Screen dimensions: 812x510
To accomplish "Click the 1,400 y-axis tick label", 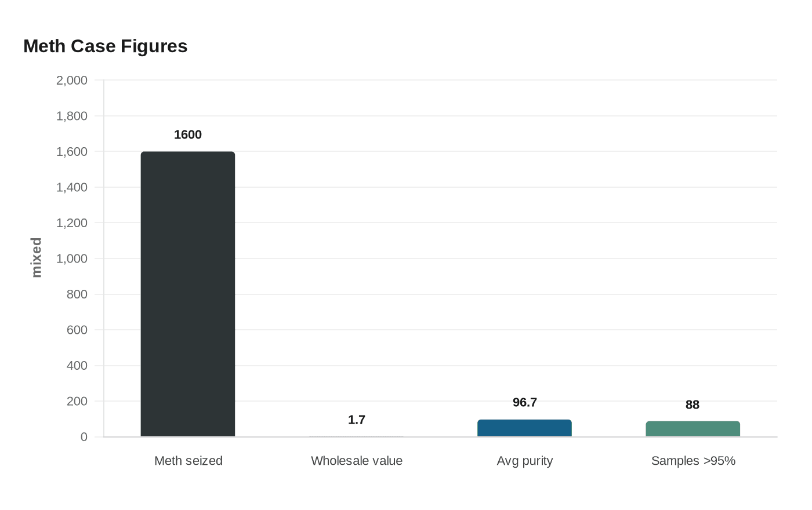I will click(72, 187).
